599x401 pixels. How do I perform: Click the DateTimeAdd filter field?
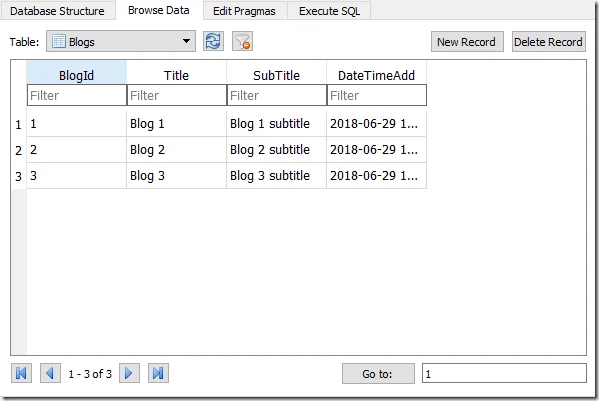click(x=377, y=95)
